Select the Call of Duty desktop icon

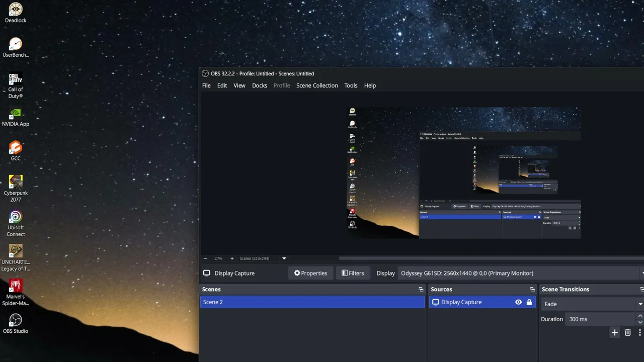pyautogui.click(x=16, y=85)
